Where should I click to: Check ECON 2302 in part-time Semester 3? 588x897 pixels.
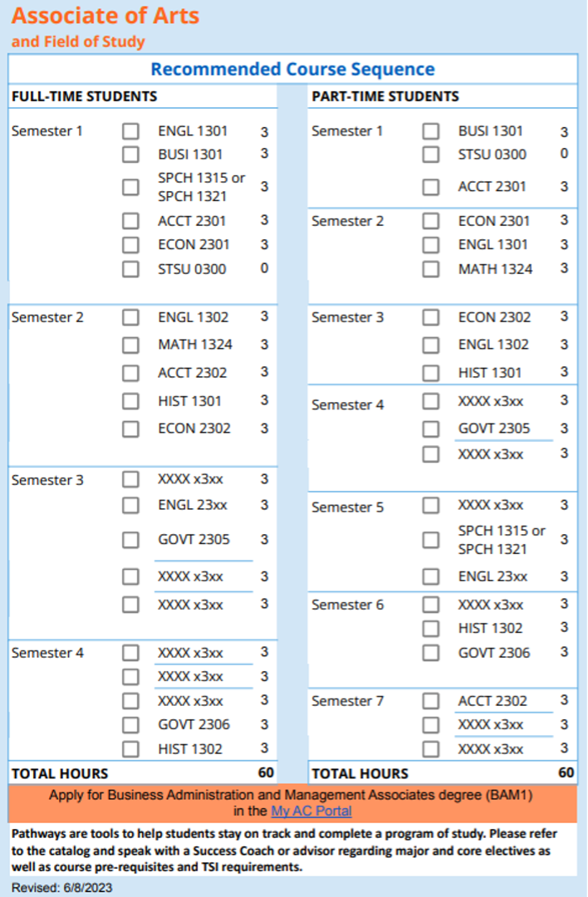coord(430,317)
